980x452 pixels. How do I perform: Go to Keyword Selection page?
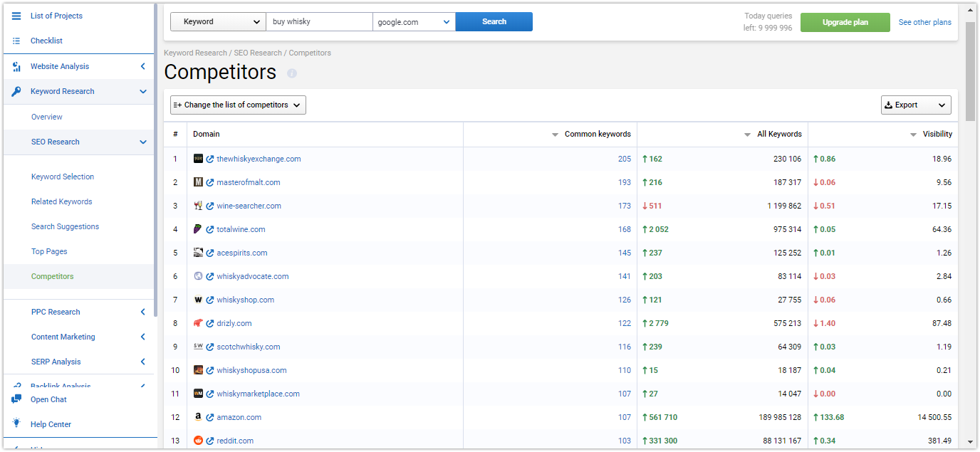[x=63, y=177]
